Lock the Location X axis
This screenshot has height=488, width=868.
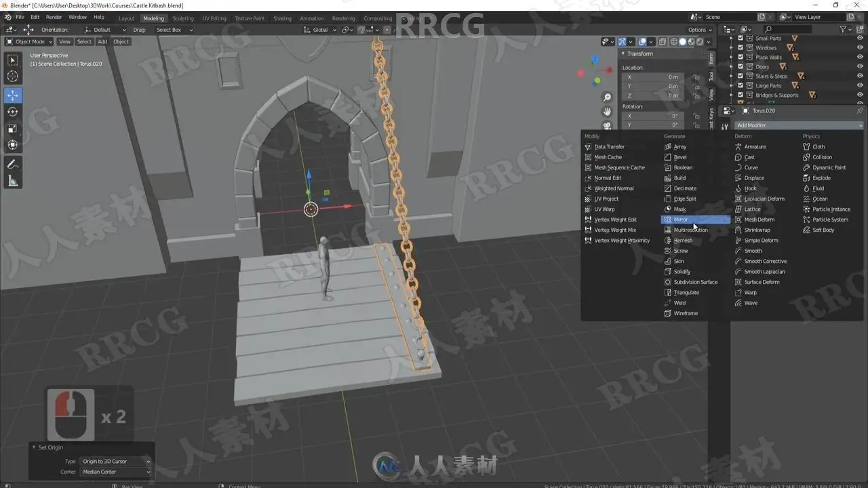(x=697, y=77)
